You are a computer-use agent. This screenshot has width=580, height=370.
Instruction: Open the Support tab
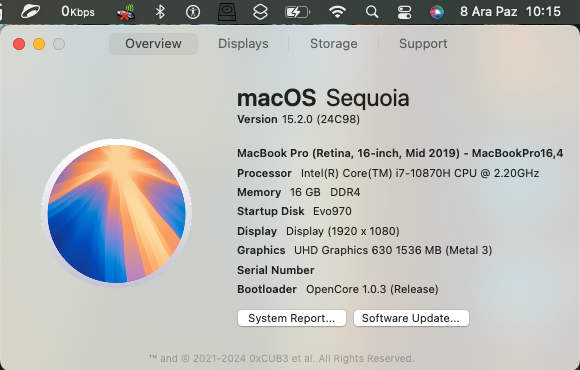(423, 44)
